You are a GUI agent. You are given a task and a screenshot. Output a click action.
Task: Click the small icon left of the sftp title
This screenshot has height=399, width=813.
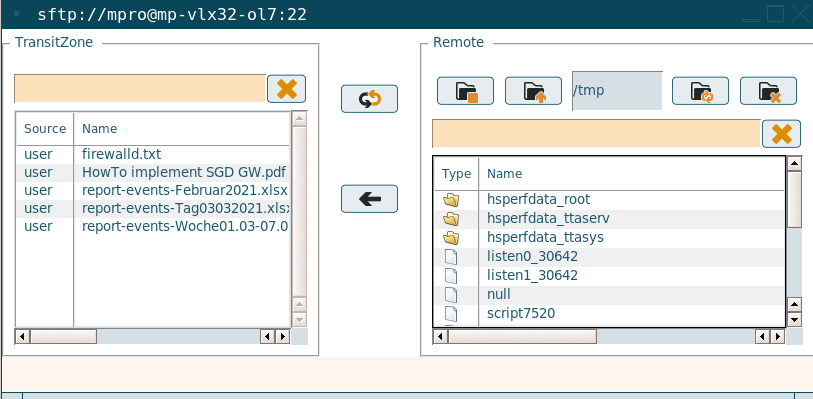[17, 14]
